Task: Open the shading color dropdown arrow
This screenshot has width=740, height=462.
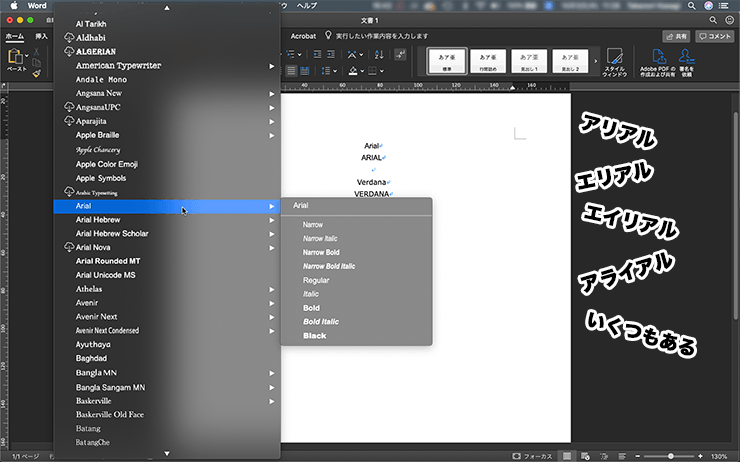Action: click(x=363, y=71)
